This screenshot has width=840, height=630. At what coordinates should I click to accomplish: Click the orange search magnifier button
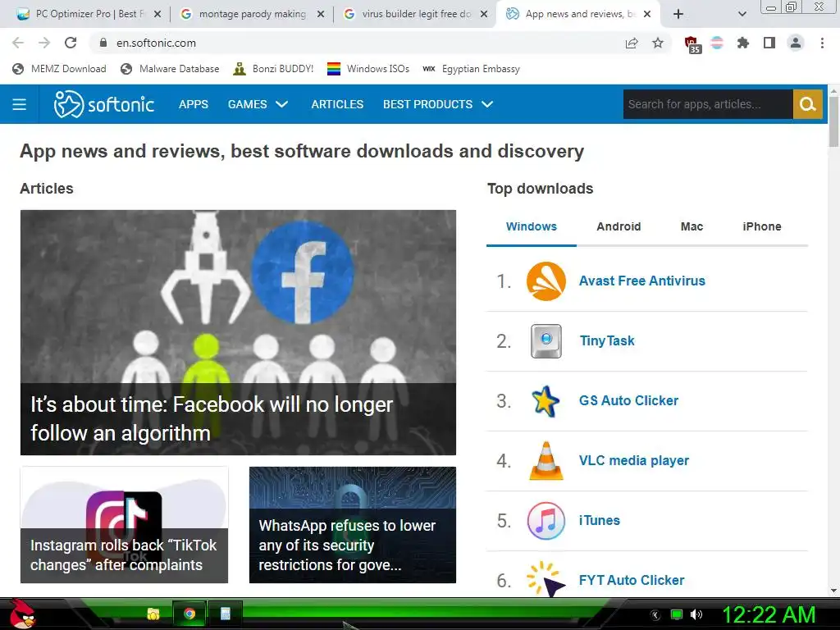807,104
